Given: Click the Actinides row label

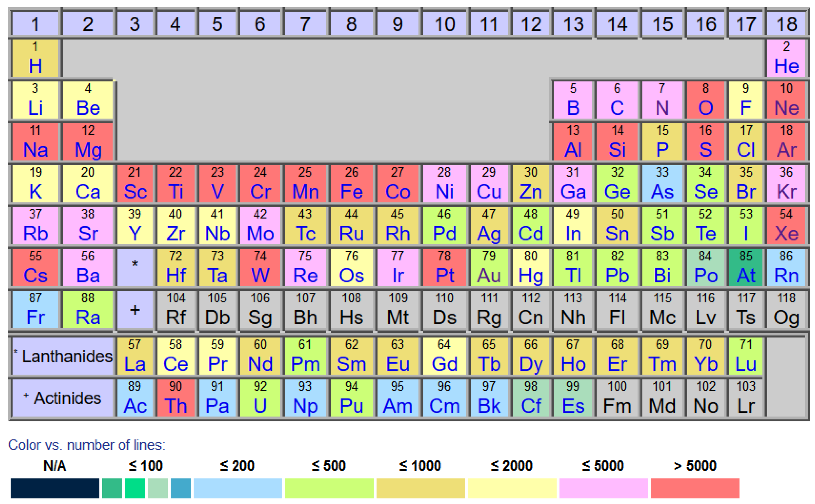Looking at the screenshot, I should (63, 398).
